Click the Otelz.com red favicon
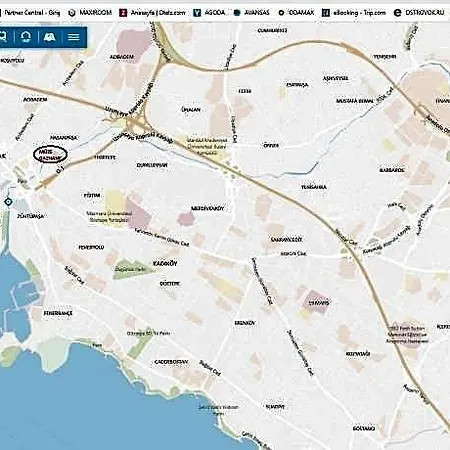This screenshot has width=450, height=450. [123, 13]
